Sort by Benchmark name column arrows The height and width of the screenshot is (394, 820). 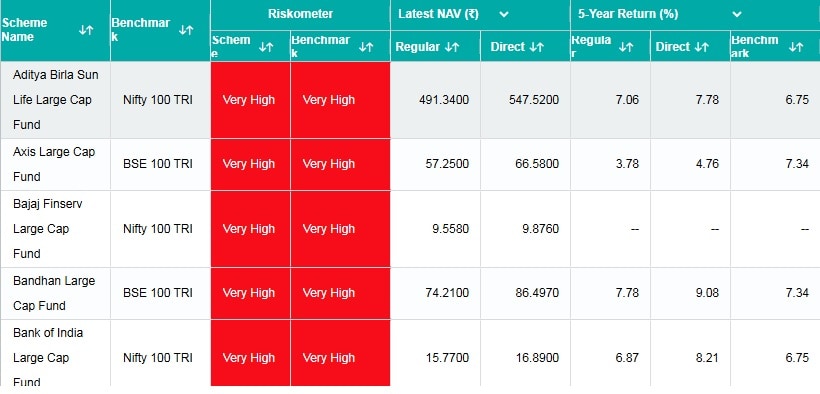[186, 30]
